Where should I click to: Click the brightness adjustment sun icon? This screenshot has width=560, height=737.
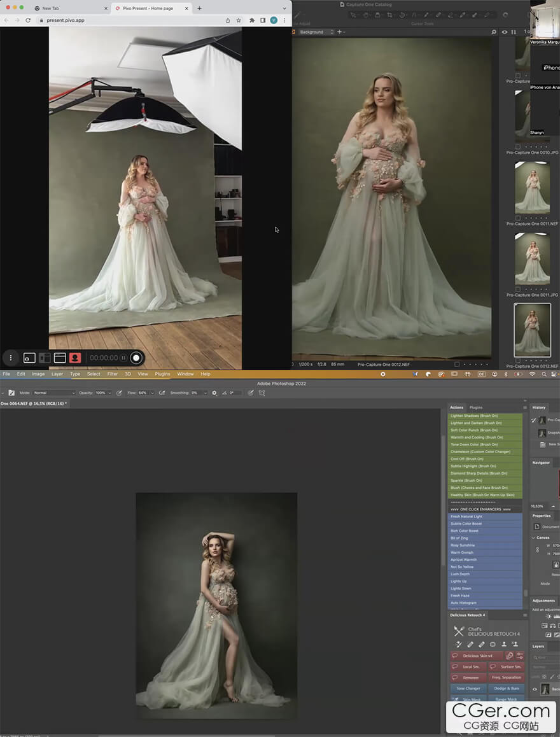point(549,617)
